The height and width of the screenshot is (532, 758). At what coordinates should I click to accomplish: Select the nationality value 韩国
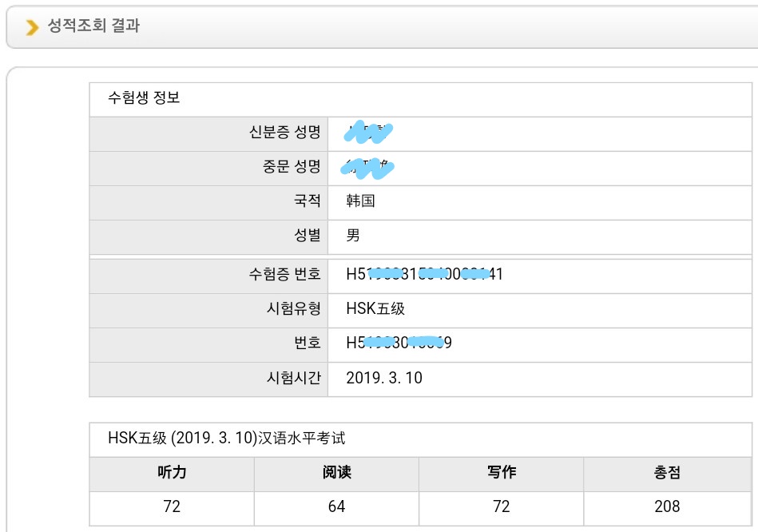click(x=360, y=201)
